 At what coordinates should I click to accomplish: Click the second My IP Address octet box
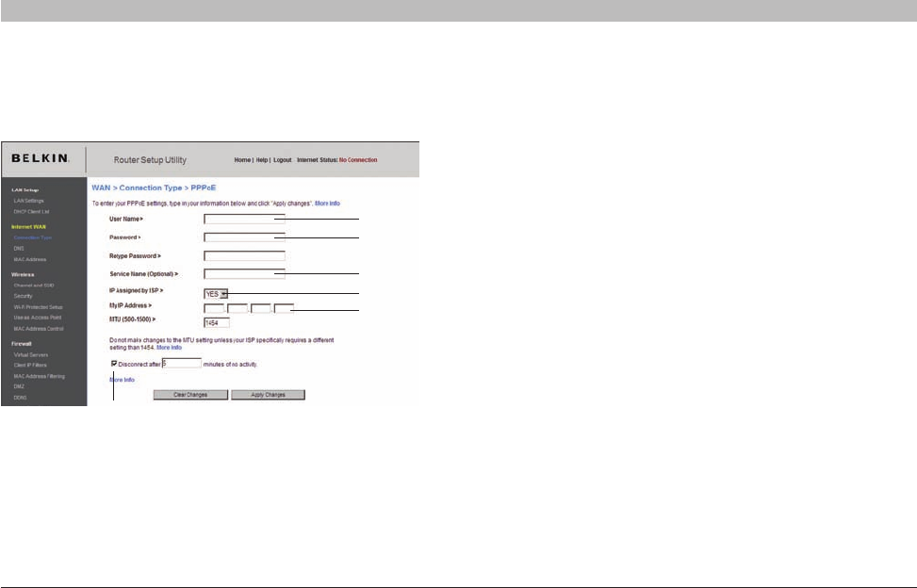237,309
